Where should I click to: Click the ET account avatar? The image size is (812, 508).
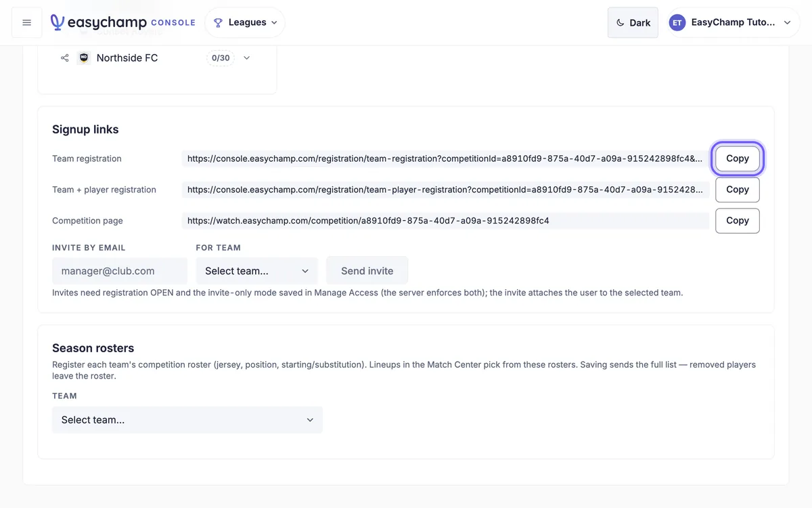(x=677, y=22)
